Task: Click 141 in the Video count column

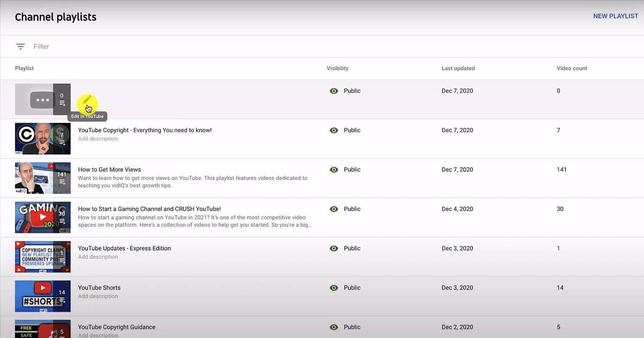Action: click(562, 170)
